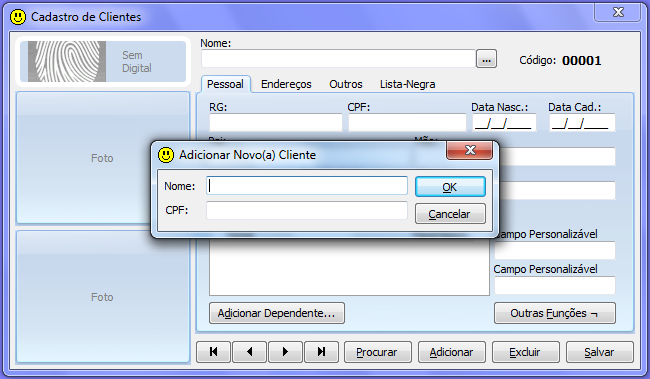Go to first client record
The height and width of the screenshot is (379, 650).
(x=213, y=352)
